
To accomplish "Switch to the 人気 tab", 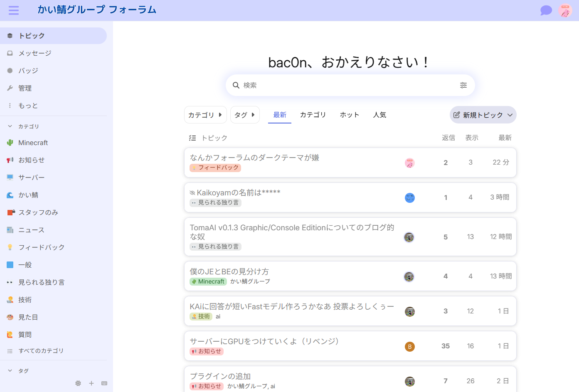I will 379,115.
